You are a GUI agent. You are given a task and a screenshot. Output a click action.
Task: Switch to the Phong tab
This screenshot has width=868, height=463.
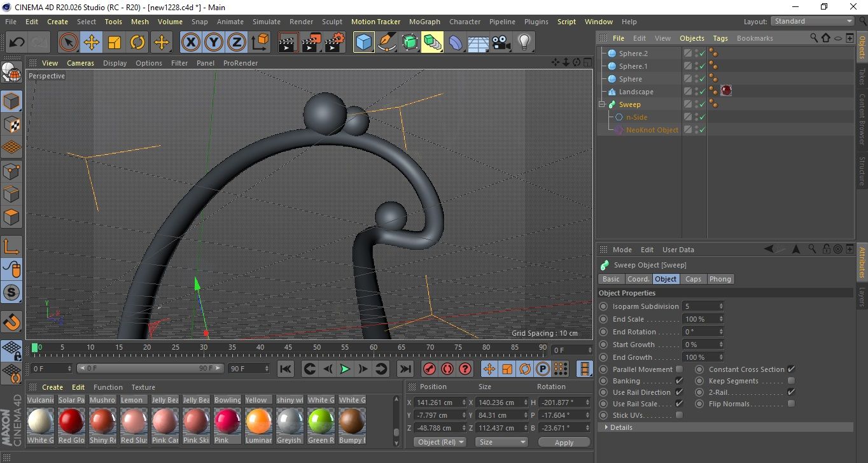tap(720, 279)
